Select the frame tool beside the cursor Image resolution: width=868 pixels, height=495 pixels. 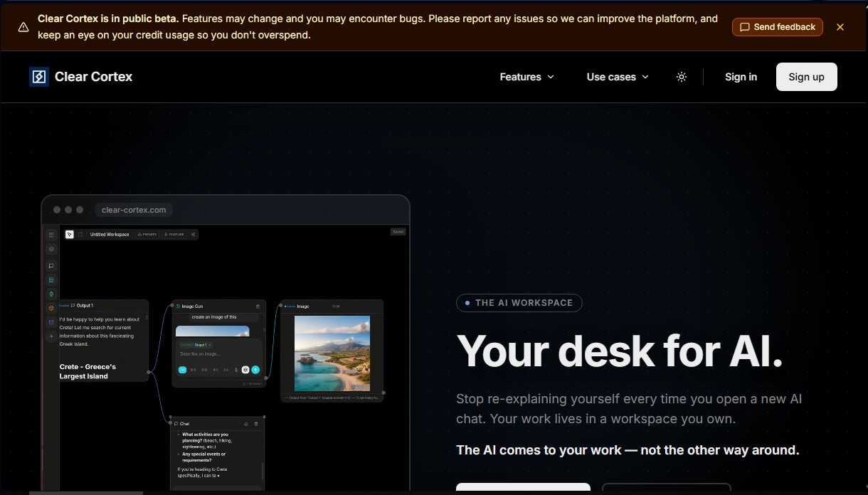point(80,235)
